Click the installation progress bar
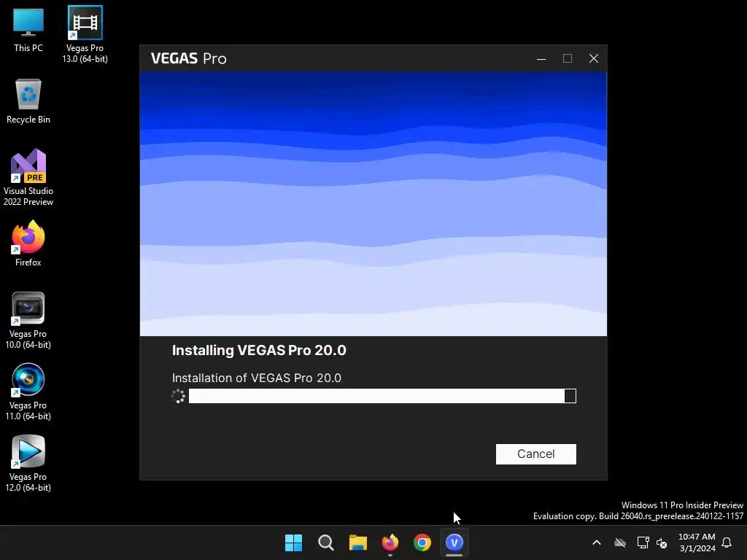Image resolution: width=747 pixels, height=560 pixels. (x=382, y=396)
